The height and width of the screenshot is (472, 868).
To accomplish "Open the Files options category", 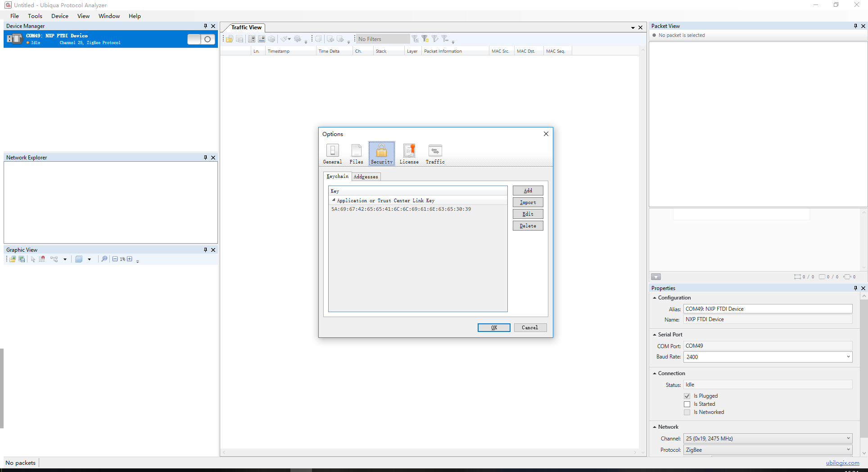I will click(x=356, y=154).
